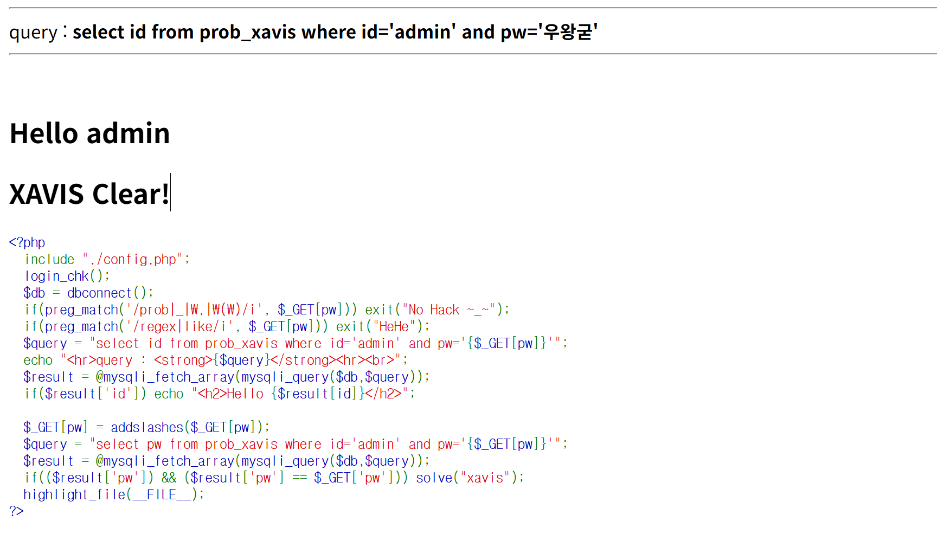Image resolution: width=937 pixels, height=560 pixels.
Task: Click the "XAVIS Clear!" heading
Action: point(89,194)
